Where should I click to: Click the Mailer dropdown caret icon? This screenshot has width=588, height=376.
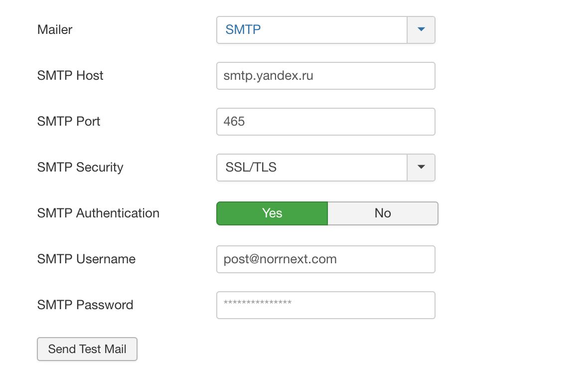421,30
